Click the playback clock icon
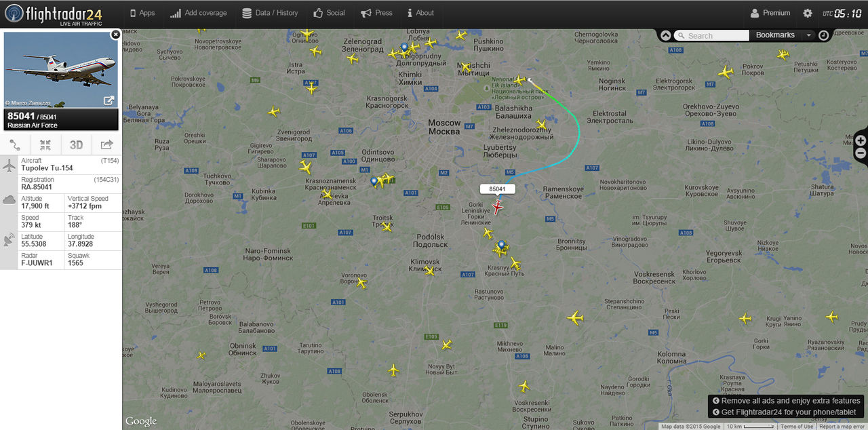868x430 pixels. (823, 35)
